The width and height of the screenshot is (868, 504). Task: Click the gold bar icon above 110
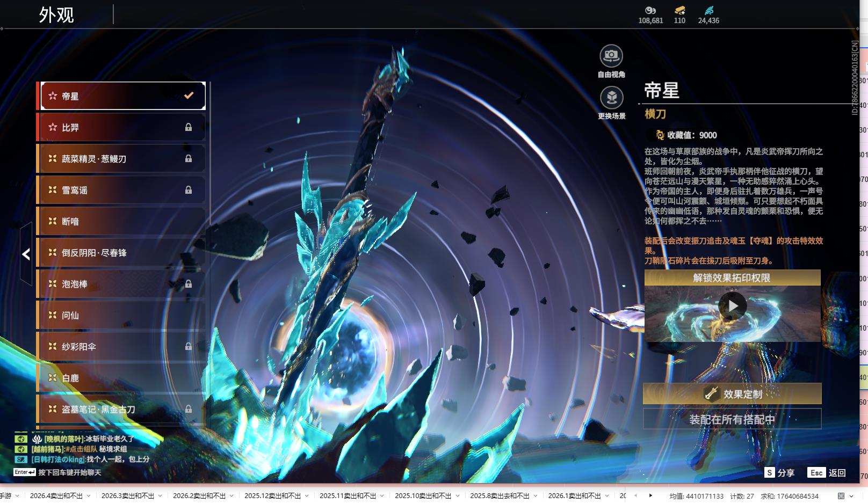pos(679,10)
